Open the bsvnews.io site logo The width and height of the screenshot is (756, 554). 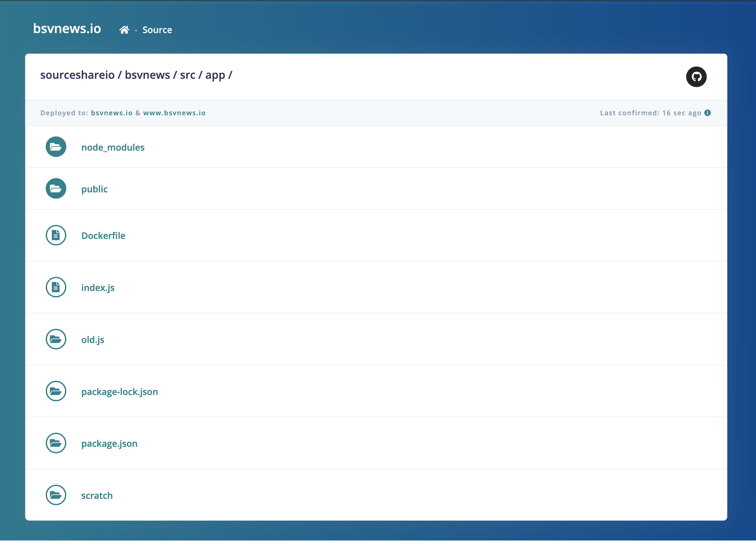click(67, 29)
